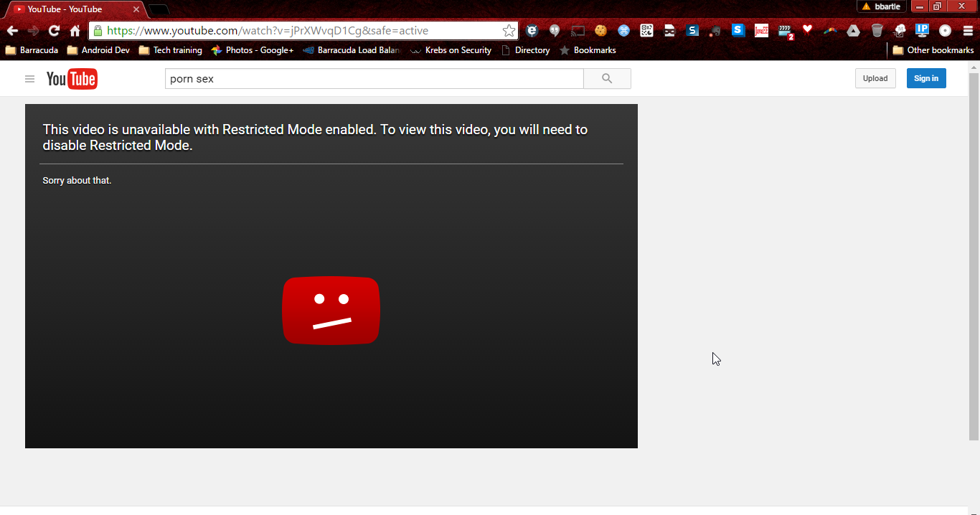Open the light blue S cube extension
The image size is (980, 515).
pos(738,31)
